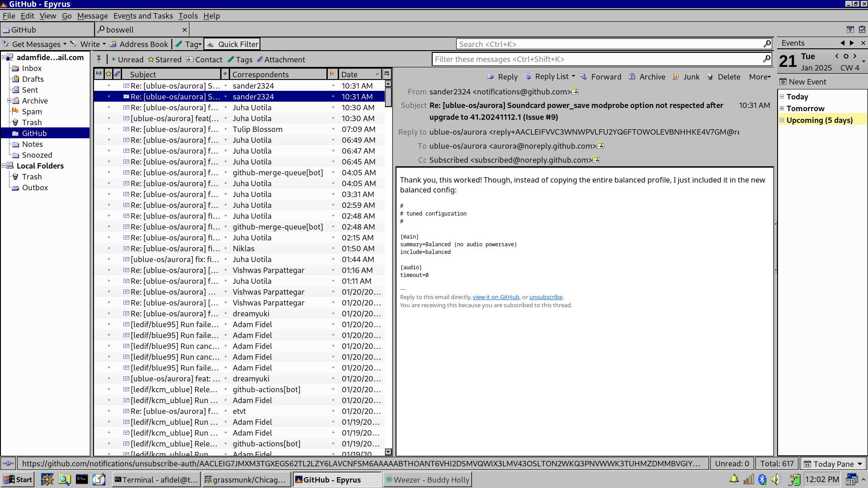Open the column picker icon in the message list header
This screenshot has height=488, width=868.
[x=387, y=74]
